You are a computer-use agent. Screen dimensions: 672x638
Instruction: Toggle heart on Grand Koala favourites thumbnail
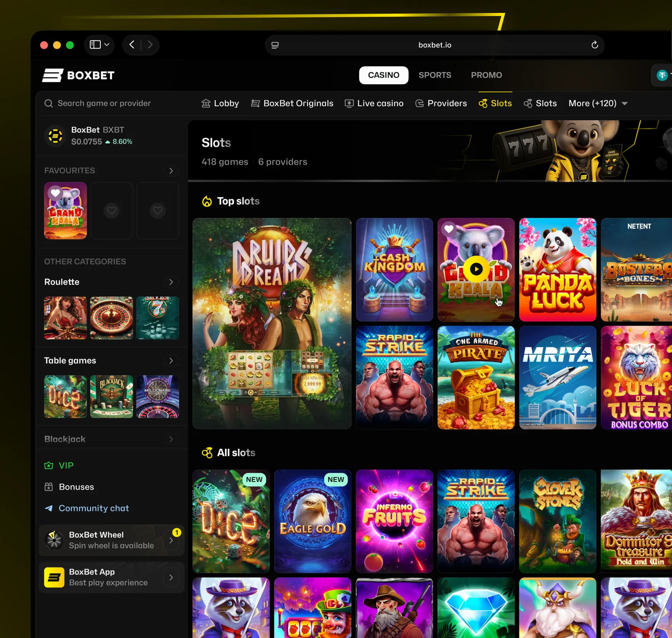coord(55,193)
